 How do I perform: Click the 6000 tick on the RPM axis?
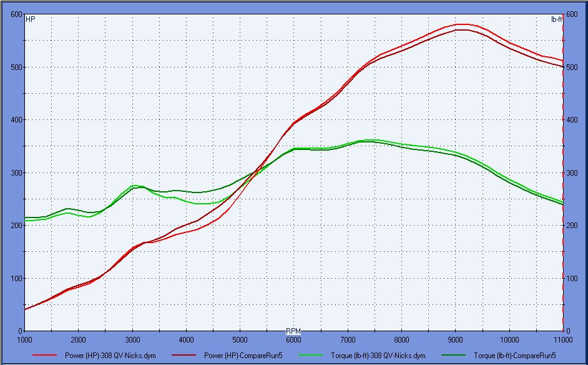[x=293, y=339]
